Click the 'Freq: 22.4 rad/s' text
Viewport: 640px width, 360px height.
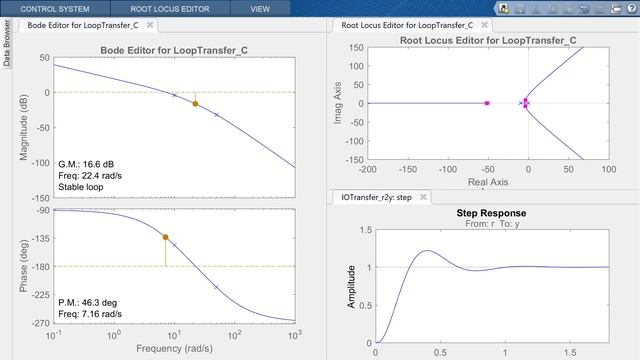coord(90,176)
